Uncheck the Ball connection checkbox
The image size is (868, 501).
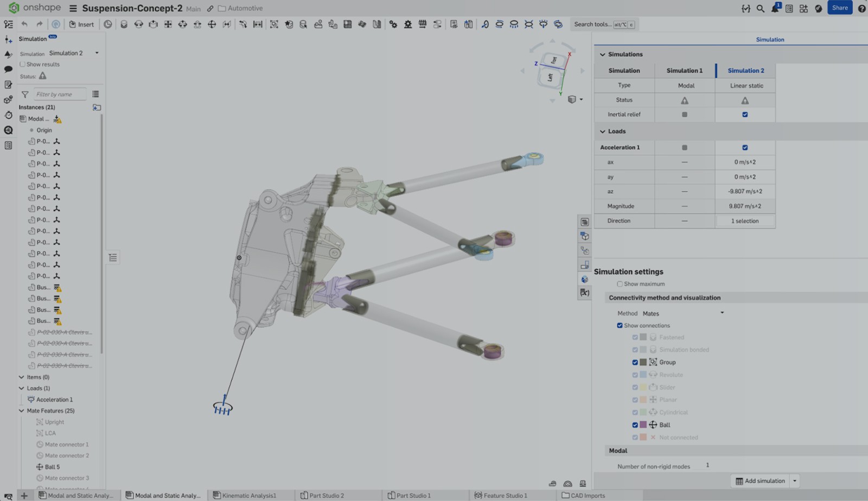(635, 425)
